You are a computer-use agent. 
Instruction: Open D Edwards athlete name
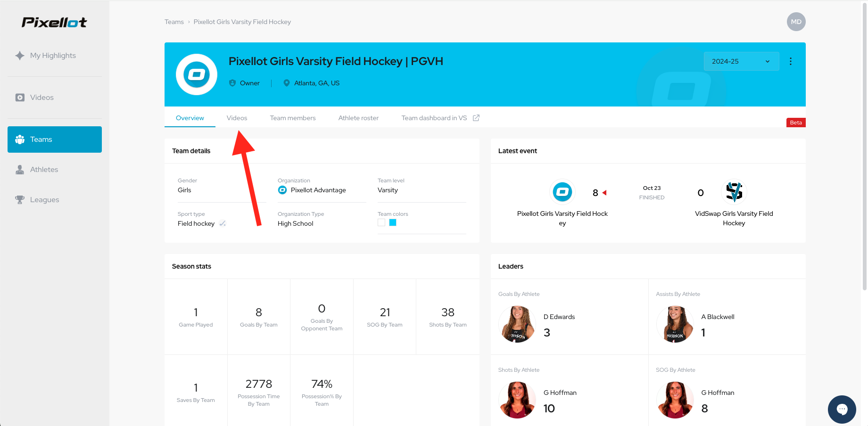[x=559, y=317]
